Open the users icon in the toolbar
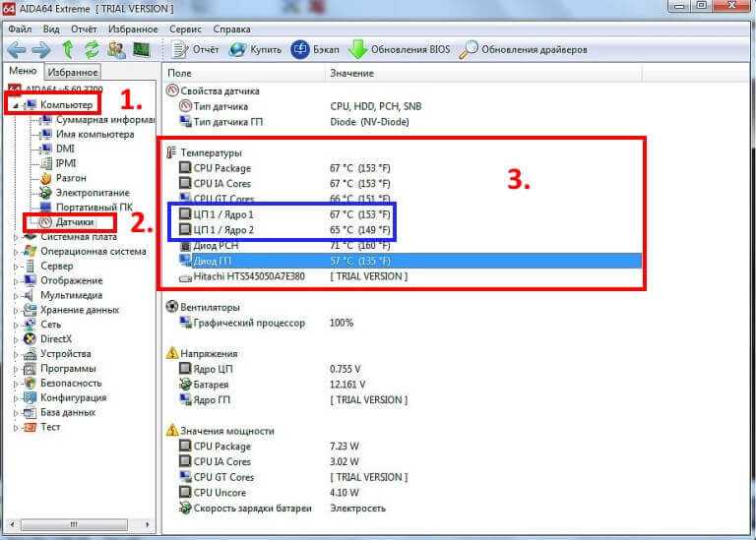Screen dimensions: 756x540 pos(116,49)
